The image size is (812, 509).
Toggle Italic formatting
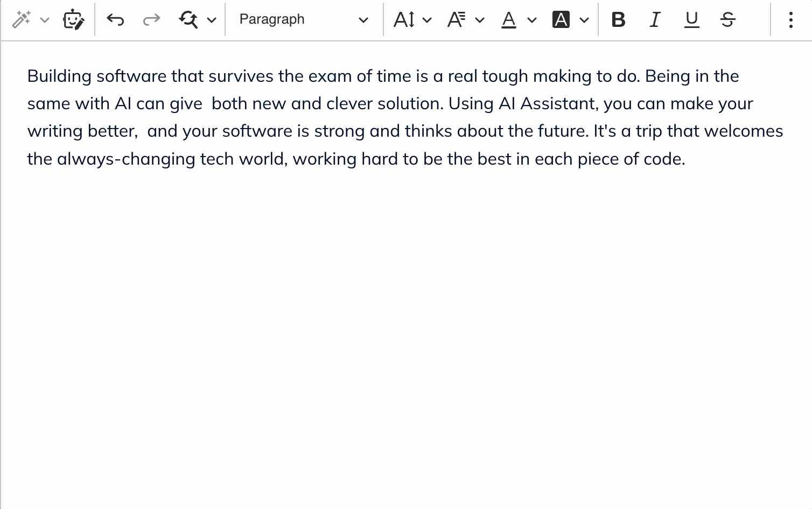[x=655, y=20]
